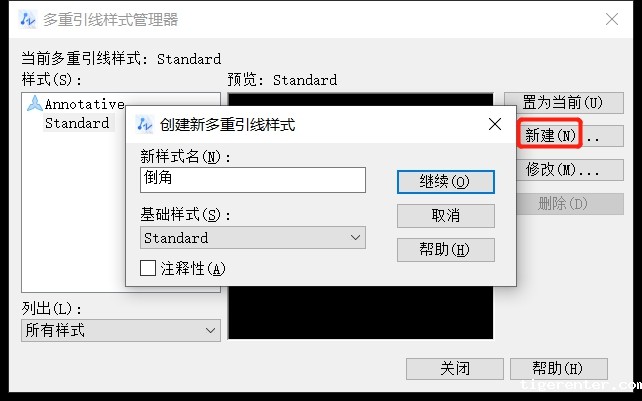Image resolution: width=642 pixels, height=401 pixels.
Task: Click the 修改(M)... button
Action: tap(564, 170)
